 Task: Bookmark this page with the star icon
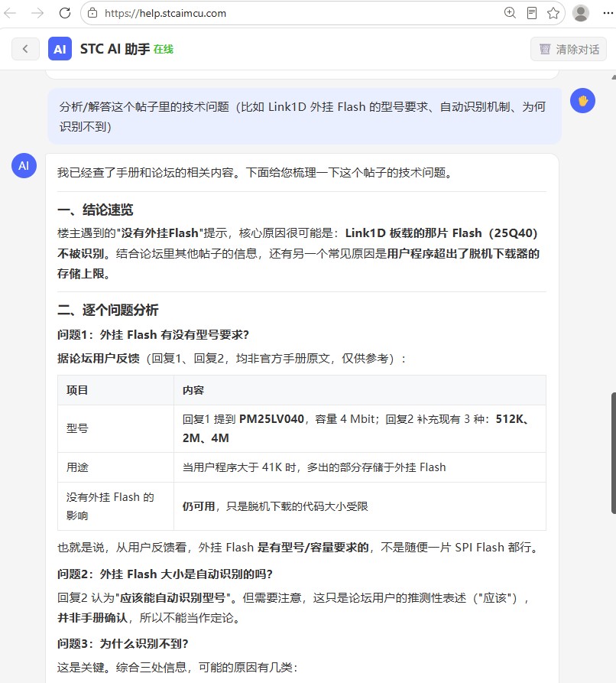pos(553,13)
